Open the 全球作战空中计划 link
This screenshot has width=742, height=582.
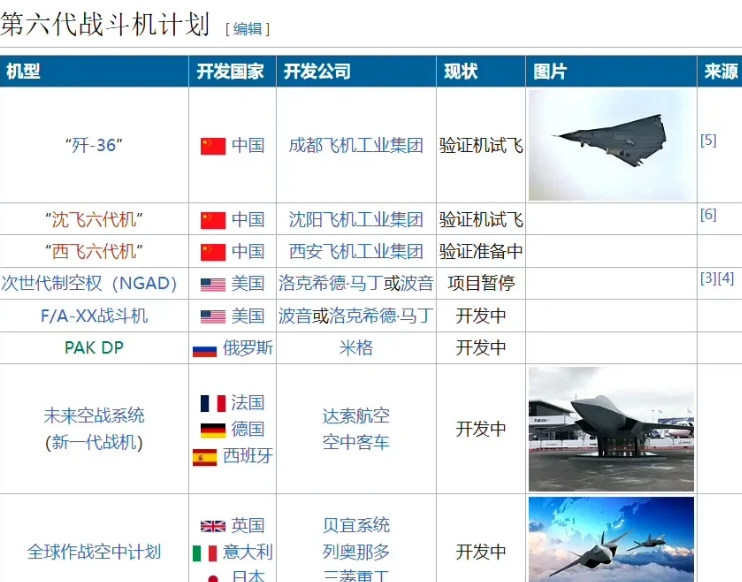point(94,552)
